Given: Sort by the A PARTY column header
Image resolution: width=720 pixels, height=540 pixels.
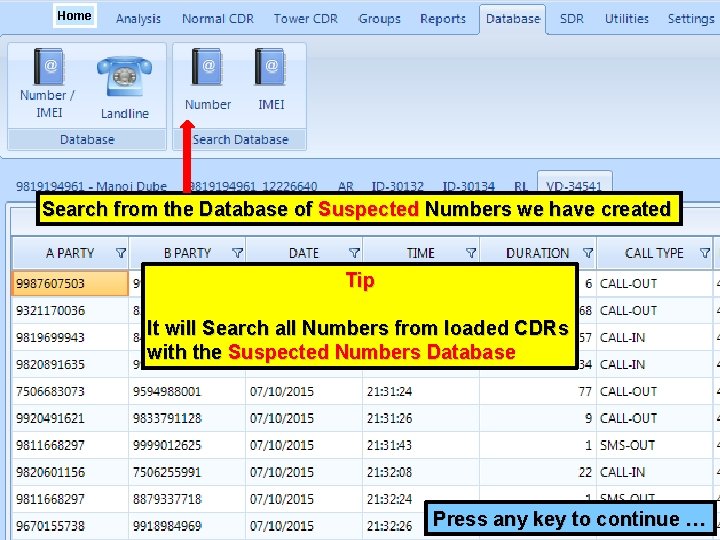Looking at the screenshot, I should [x=70, y=253].
